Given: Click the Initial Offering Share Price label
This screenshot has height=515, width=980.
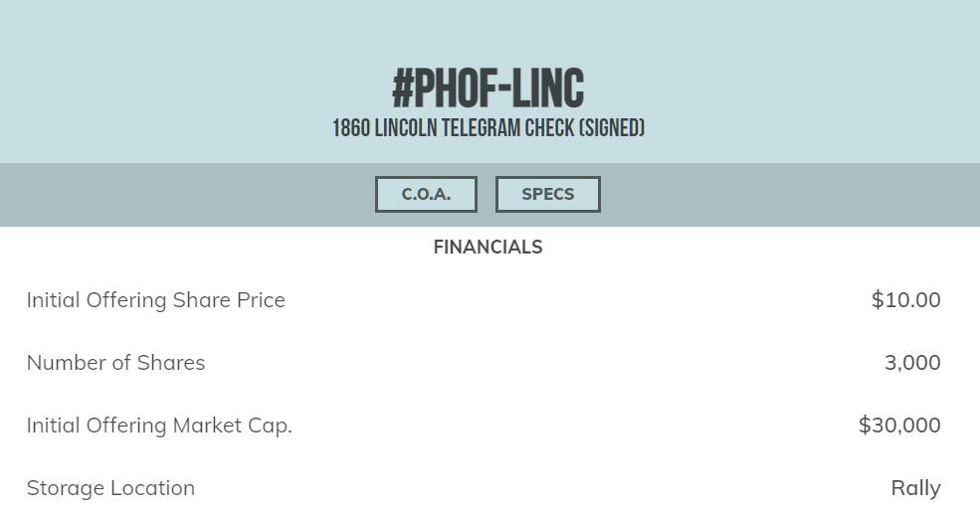Looking at the screenshot, I should click(x=155, y=300).
